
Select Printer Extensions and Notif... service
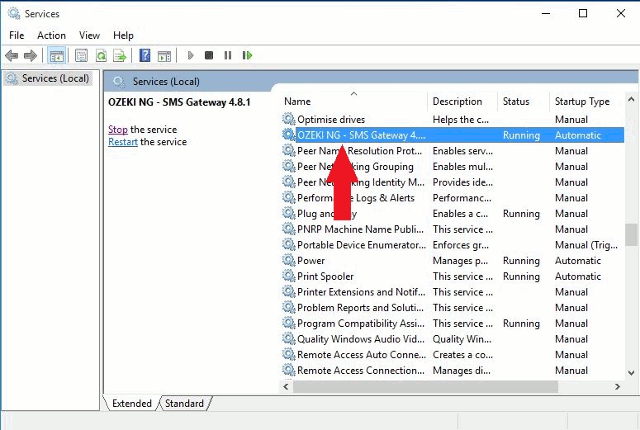(x=452, y=292)
